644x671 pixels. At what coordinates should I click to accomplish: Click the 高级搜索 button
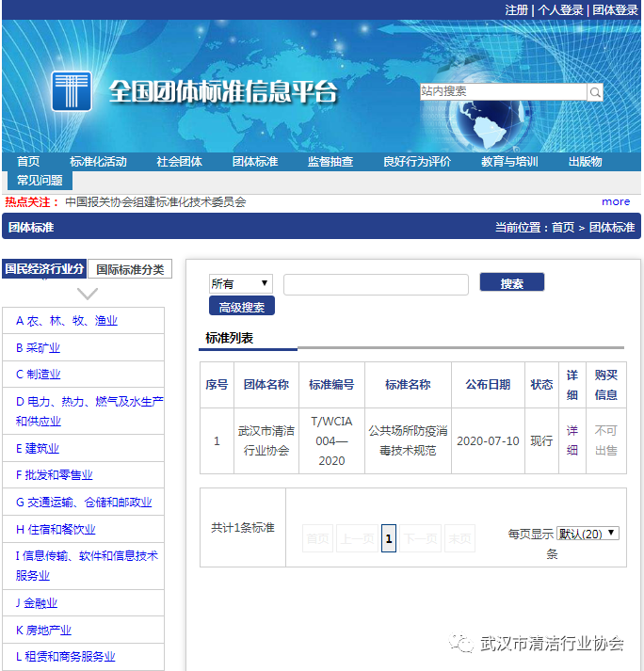242,306
